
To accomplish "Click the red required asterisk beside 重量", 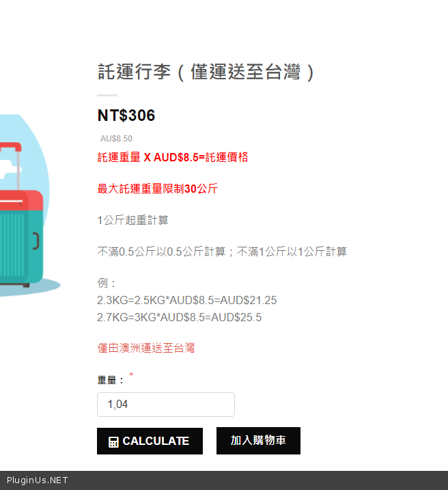I will click(x=131, y=375).
